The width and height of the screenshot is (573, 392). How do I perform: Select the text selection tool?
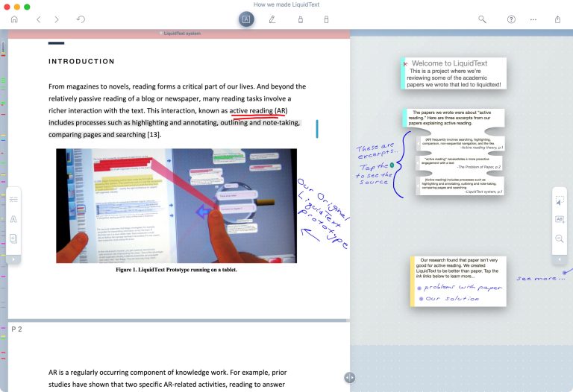click(x=246, y=19)
